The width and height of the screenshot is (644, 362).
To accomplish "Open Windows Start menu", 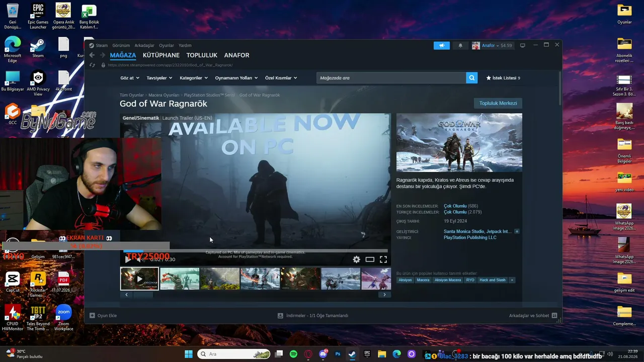I will [188, 354].
